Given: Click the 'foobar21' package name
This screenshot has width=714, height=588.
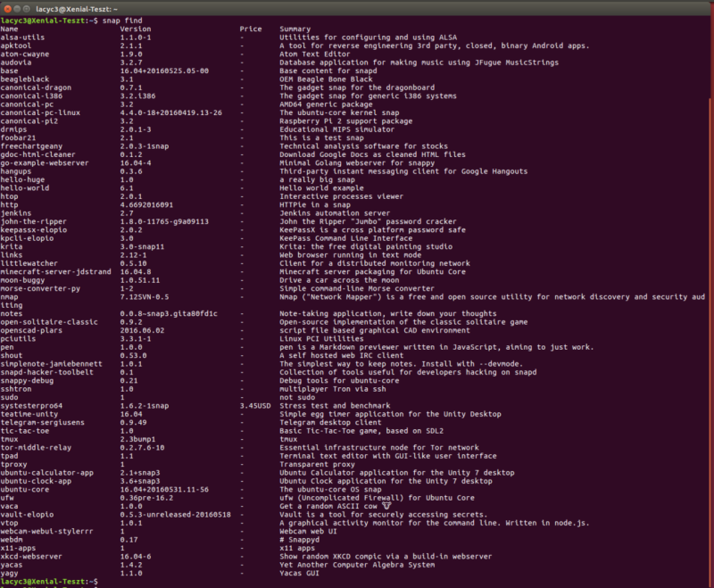Looking at the screenshot, I should click(x=18, y=138).
